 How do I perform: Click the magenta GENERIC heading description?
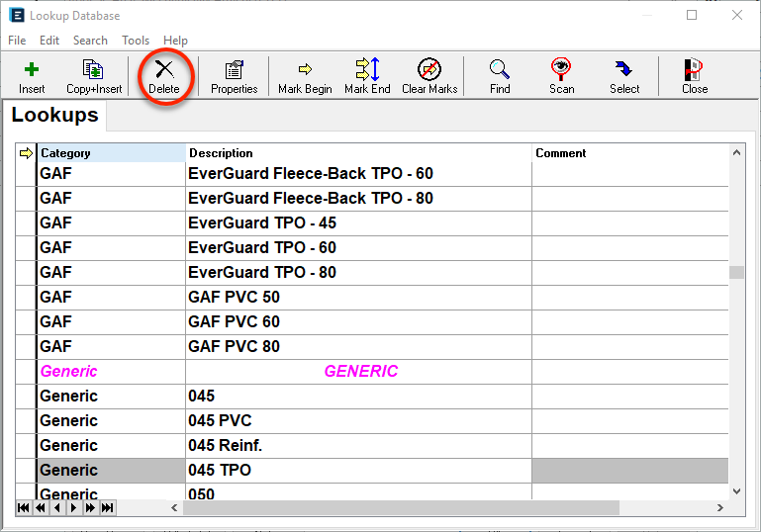(x=358, y=372)
